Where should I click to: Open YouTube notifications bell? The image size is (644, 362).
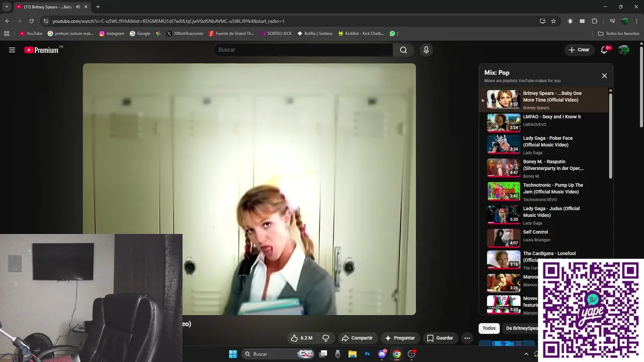pyautogui.click(x=605, y=50)
